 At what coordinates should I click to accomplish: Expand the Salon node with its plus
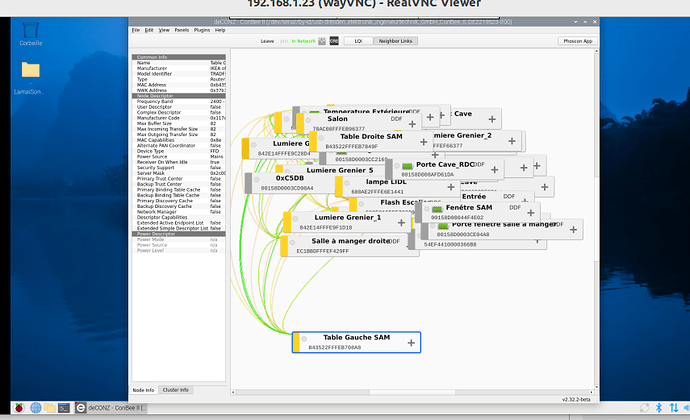coord(412,124)
